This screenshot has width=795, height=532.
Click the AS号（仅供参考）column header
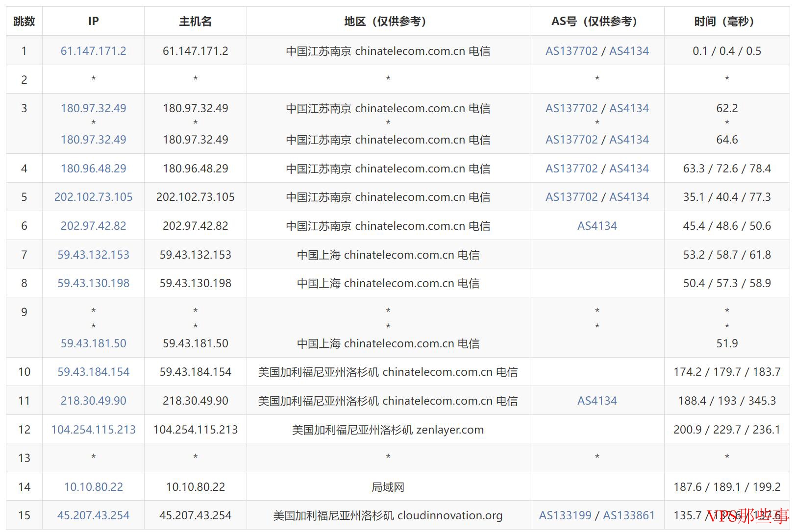coord(597,22)
